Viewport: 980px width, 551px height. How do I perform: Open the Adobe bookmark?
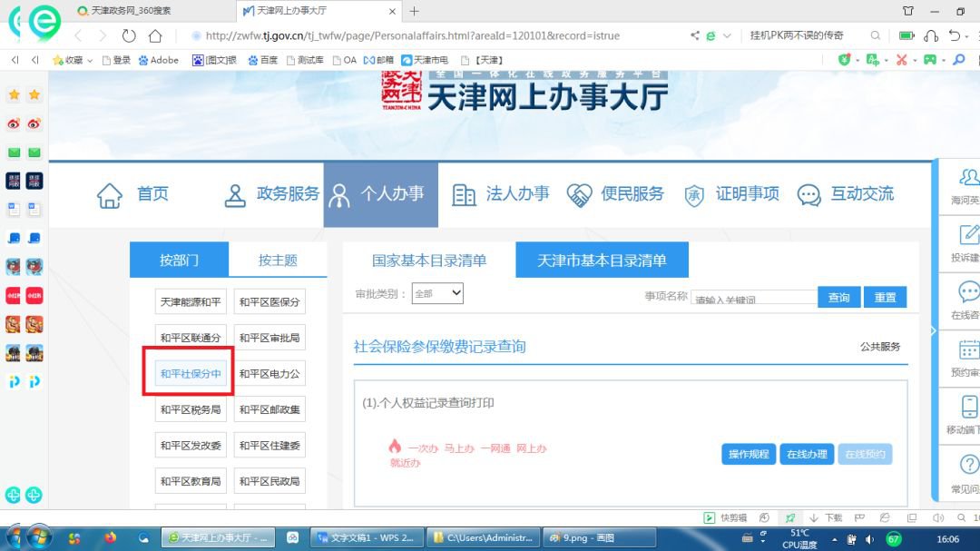pyautogui.click(x=158, y=60)
